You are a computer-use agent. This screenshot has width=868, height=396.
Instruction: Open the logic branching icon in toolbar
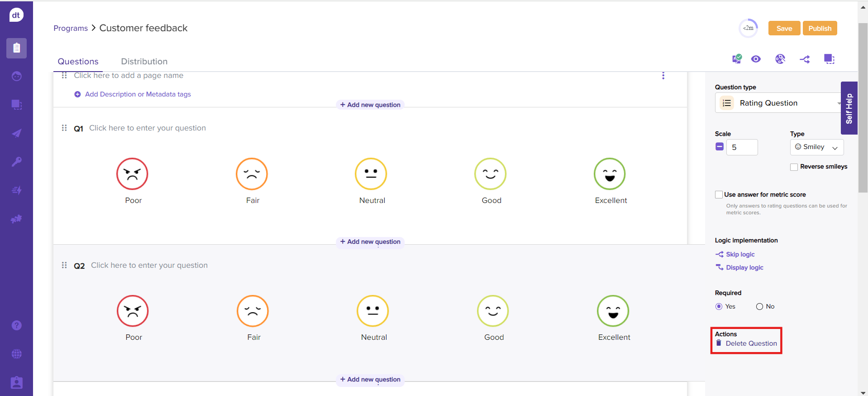click(805, 59)
